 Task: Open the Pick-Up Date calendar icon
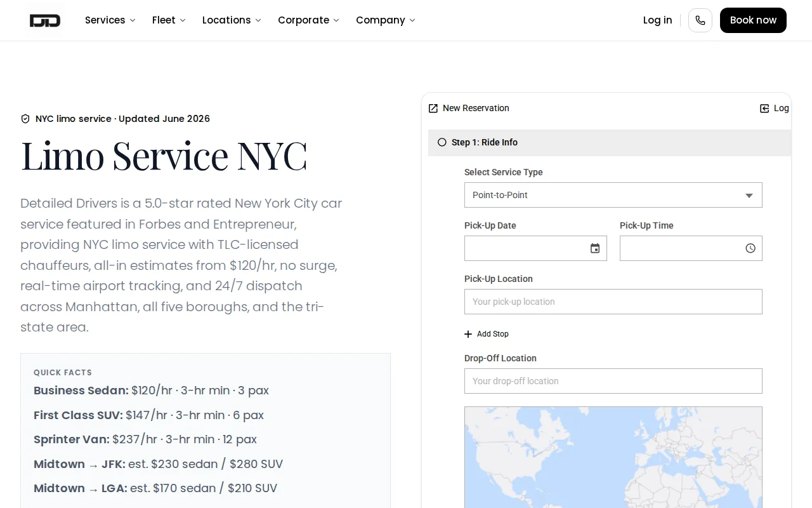point(595,248)
